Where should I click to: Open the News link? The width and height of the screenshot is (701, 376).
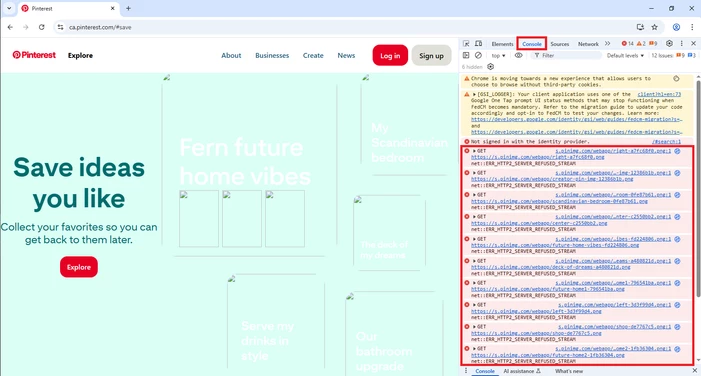[346, 55]
